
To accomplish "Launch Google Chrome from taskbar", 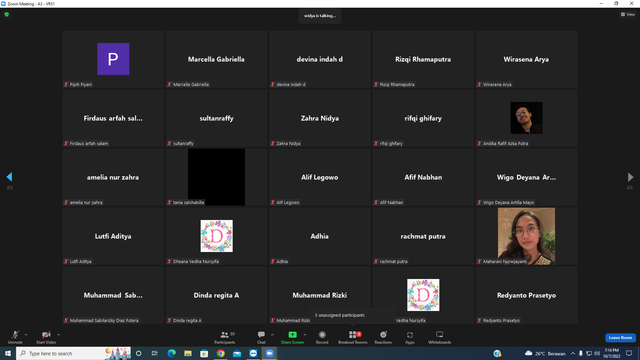I will tap(220, 353).
